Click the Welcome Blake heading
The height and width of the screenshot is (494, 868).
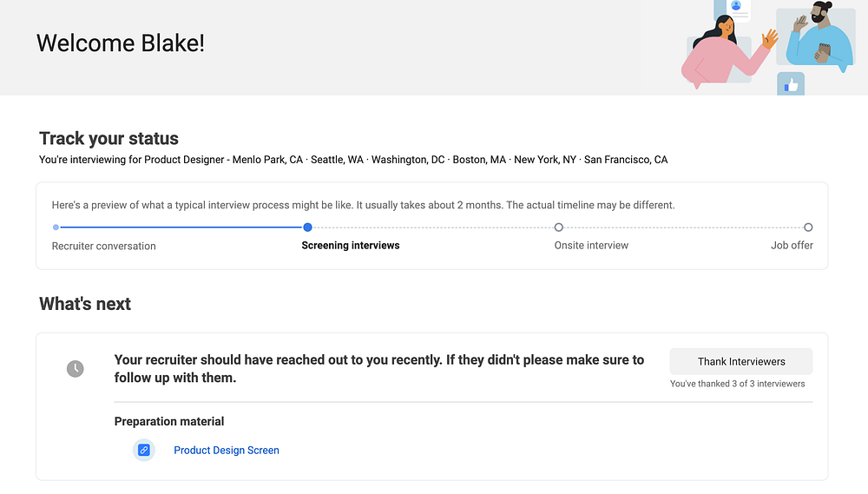pyautogui.click(x=121, y=43)
